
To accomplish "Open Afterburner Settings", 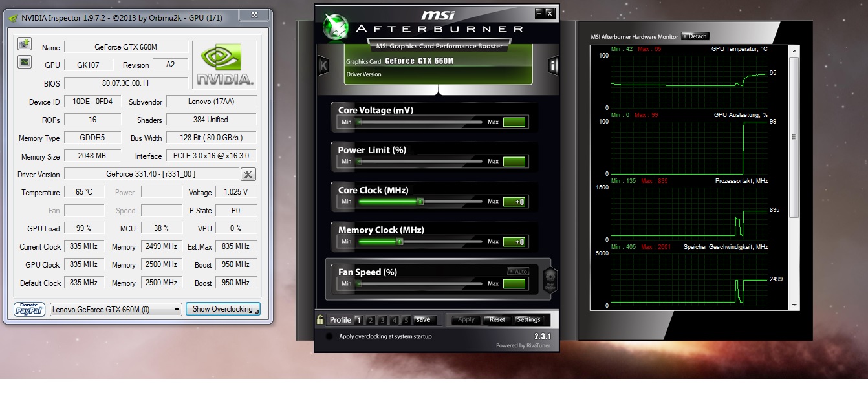I will click(x=528, y=319).
